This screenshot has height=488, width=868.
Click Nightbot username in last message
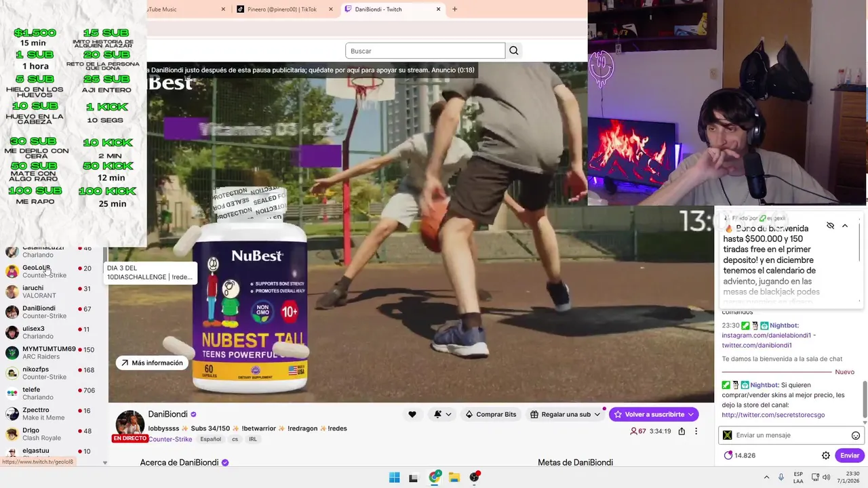[764, 385]
